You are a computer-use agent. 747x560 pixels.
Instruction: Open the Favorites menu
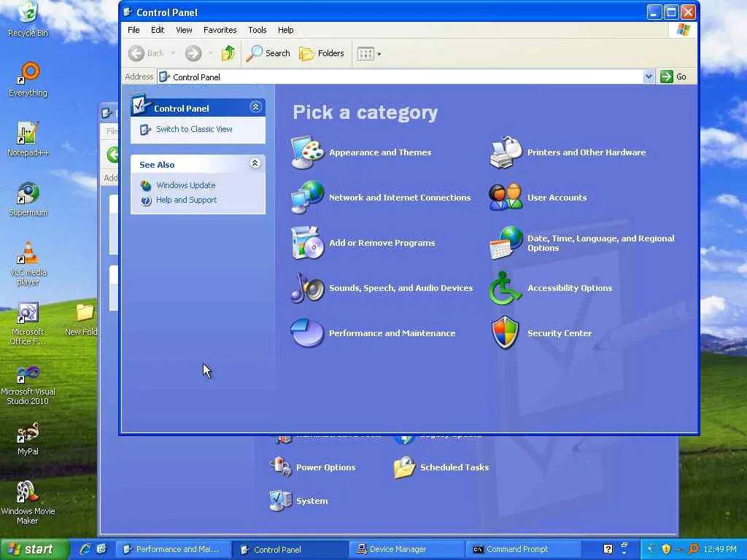point(220,30)
